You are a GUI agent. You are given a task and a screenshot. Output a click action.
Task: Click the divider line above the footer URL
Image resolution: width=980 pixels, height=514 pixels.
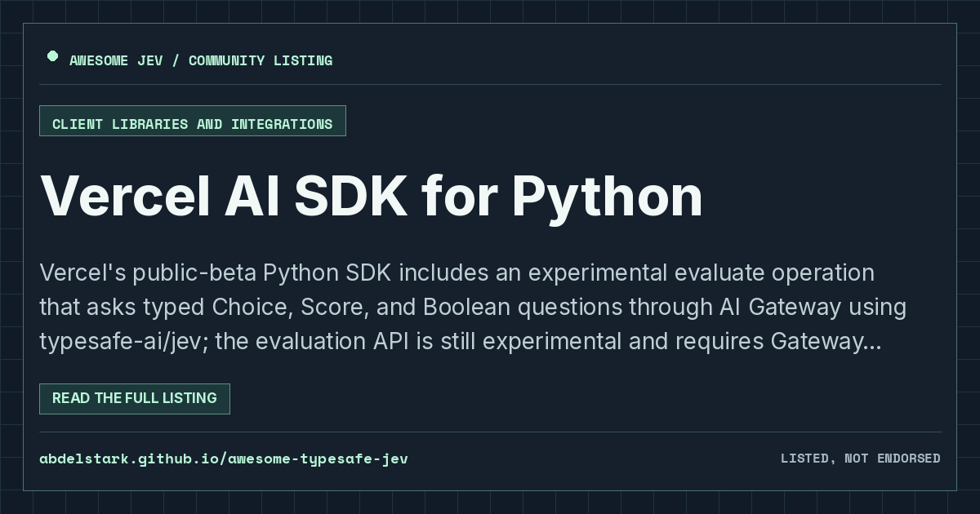[x=490, y=432]
